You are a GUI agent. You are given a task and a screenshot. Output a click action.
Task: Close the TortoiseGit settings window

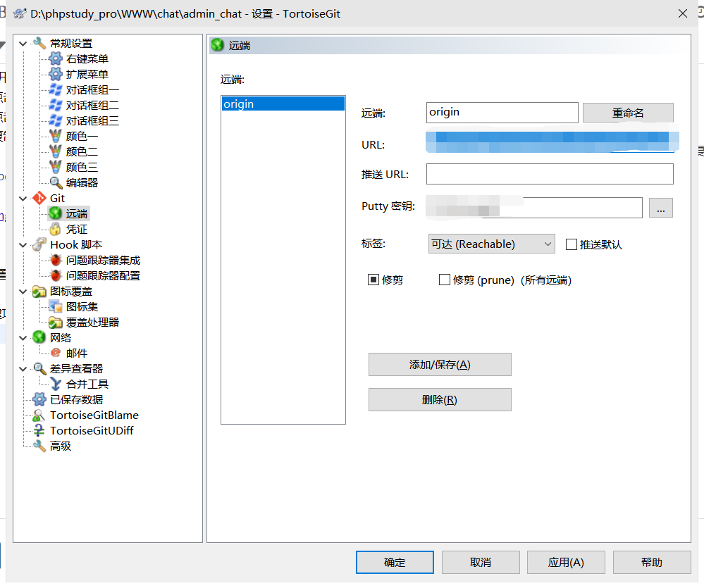click(x=682, y=14)
